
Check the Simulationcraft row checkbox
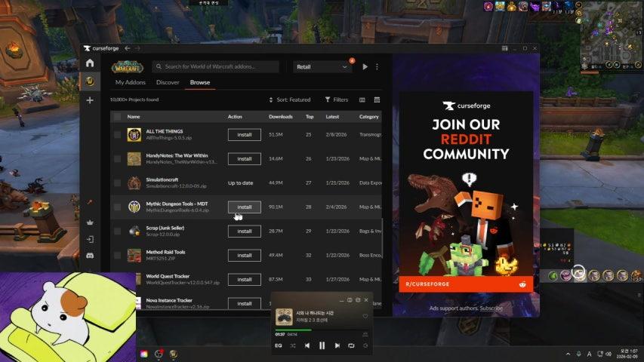coord(118,183)
